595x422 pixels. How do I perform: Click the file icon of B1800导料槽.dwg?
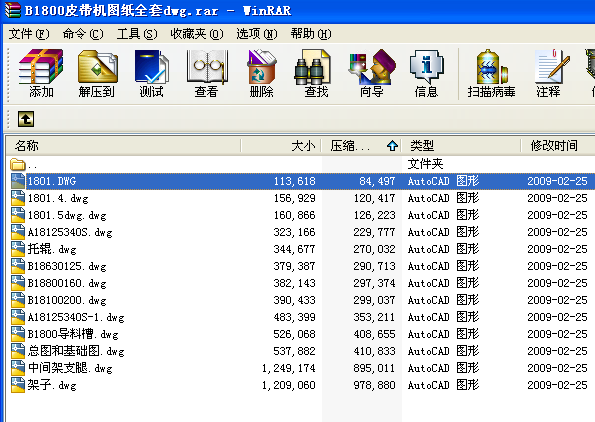(x=17, y=334)
